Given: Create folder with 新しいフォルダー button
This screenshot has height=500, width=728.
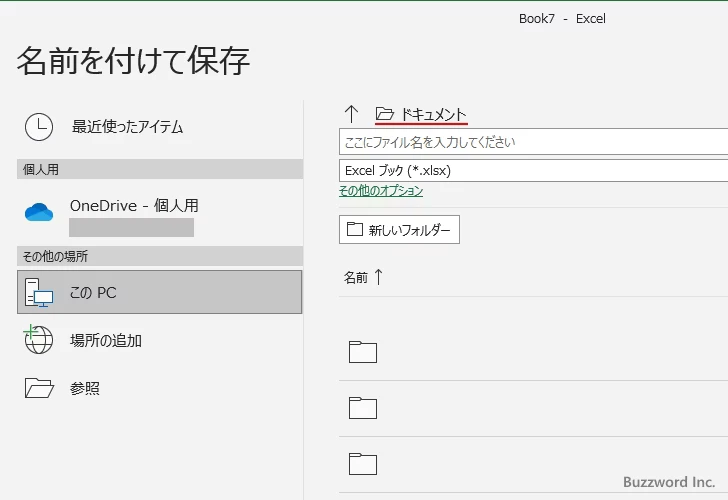Looking at the screenshot, I should pyautogui.click(x=399, y=229).
